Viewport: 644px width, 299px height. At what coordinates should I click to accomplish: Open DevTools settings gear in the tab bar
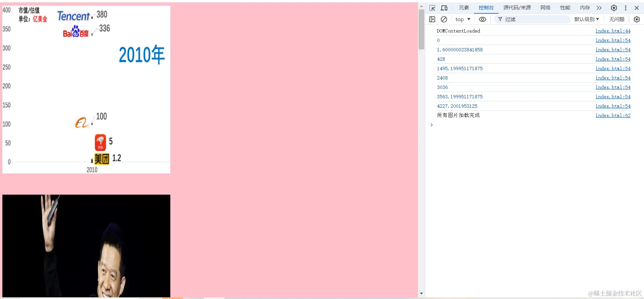point(614,8)
